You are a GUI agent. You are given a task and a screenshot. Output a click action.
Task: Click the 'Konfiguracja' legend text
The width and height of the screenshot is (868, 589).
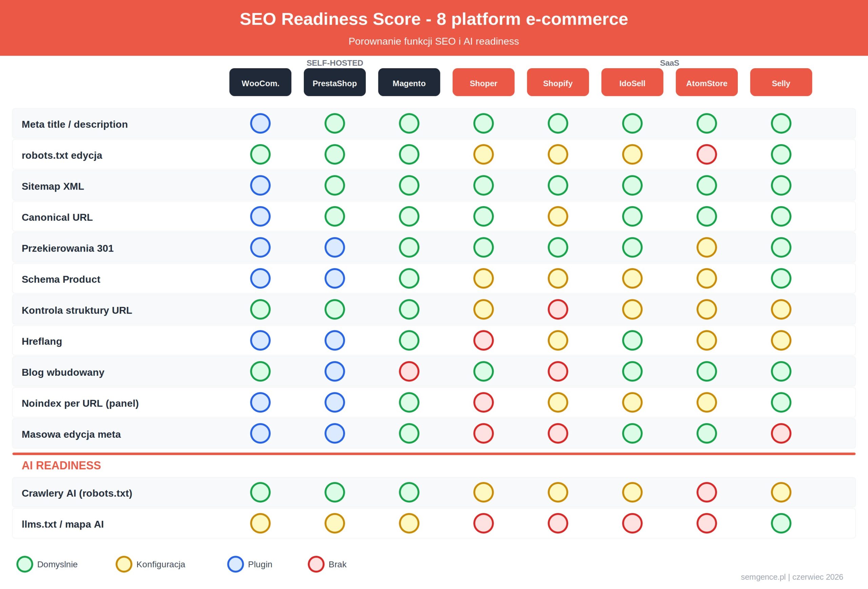[x=161, y=564]
